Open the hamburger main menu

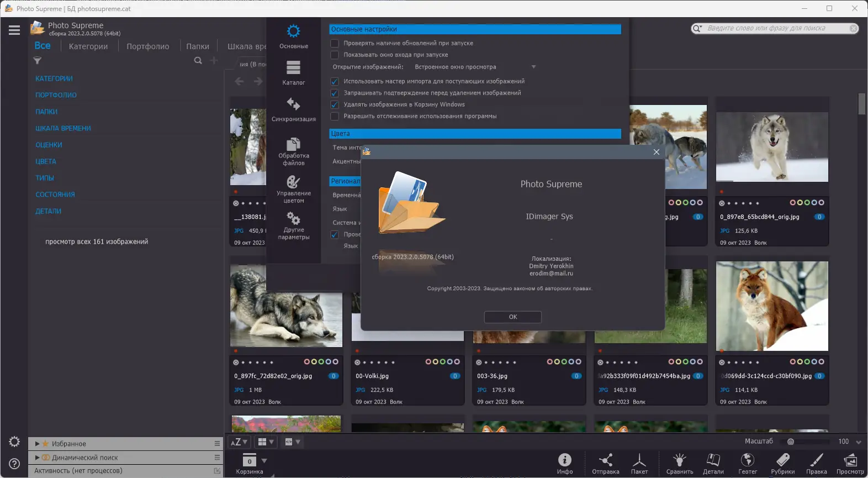point(14,30)
